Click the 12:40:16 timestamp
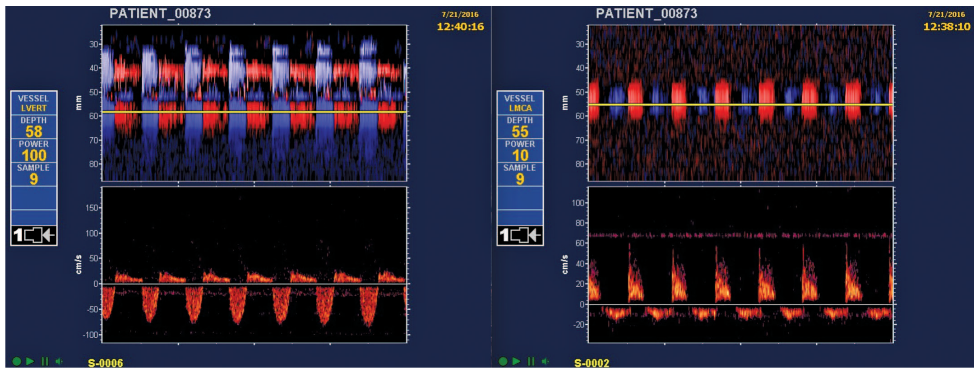 pyautogui.click(x=460, y=27)
